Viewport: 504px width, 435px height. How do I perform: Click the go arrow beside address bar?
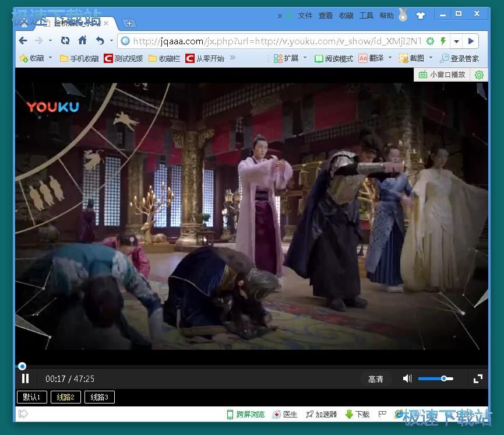point(471,41)
